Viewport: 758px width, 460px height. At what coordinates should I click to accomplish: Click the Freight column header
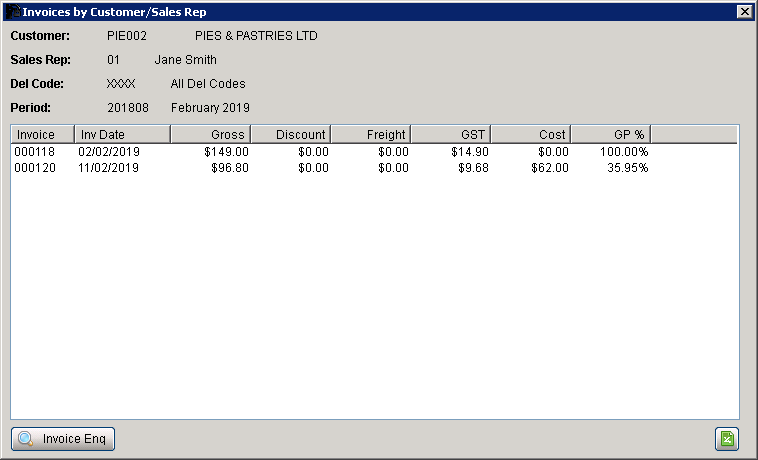tap(371, 134)
